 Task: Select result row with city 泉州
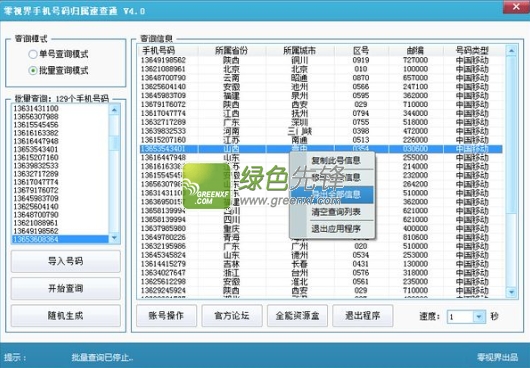pos(321,96)
